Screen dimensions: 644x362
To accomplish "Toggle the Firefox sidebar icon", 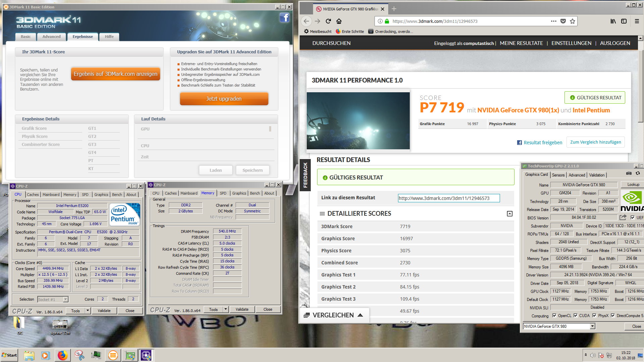I will tap(624, 21).
